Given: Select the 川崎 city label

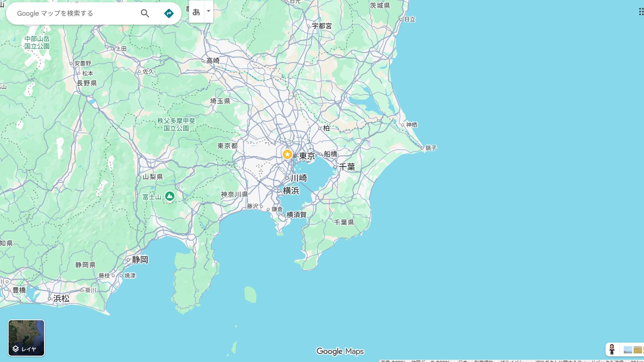Looking at the screenshot, I should pos(299,178).
